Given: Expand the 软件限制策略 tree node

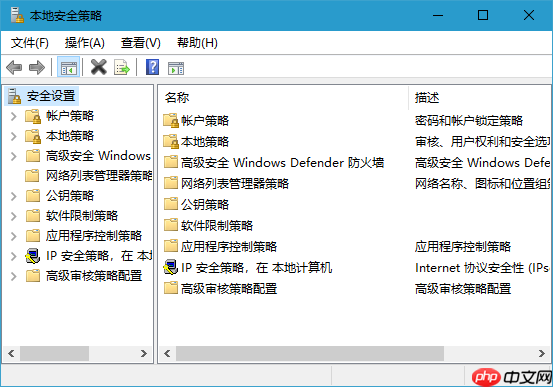Looking at the screenshot, I should [x=13, y=216].
